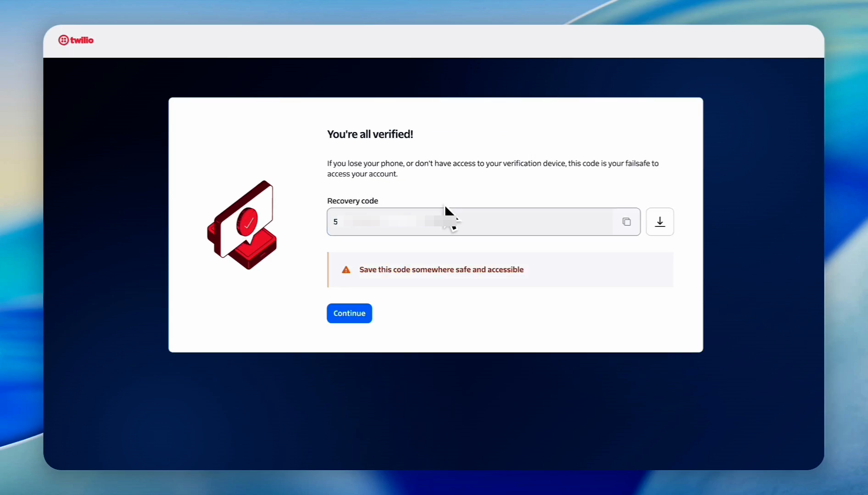The width and height of the screenshot is (868, 495).
Task: Click the orange warning triangle icon
Action: [346, 270]
